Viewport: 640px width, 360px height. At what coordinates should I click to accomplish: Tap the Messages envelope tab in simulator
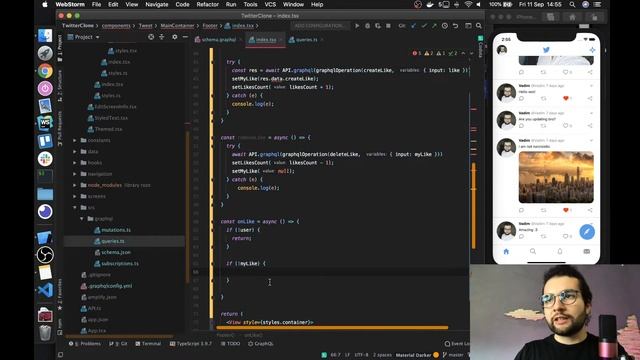click(x=587, y=251)
